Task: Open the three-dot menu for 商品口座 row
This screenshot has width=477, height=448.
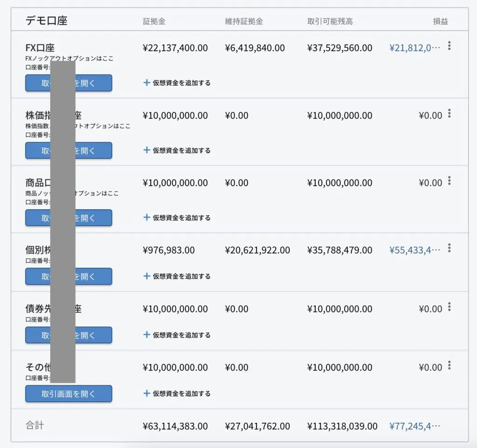Action: [x=449, y=181]
